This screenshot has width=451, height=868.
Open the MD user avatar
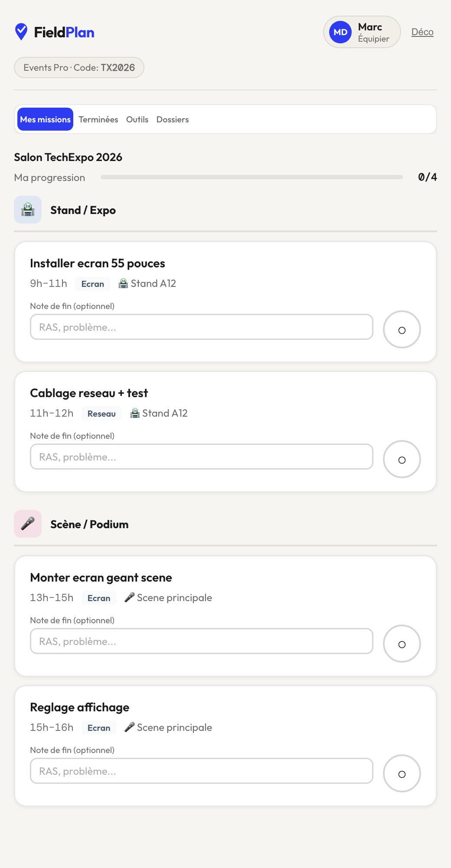[x=340, y=32]
